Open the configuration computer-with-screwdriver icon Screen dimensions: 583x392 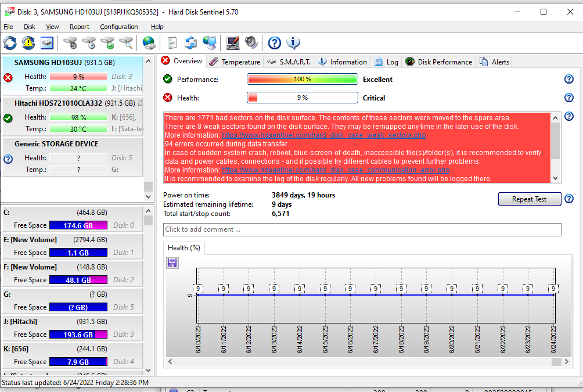tap(233, 43)
